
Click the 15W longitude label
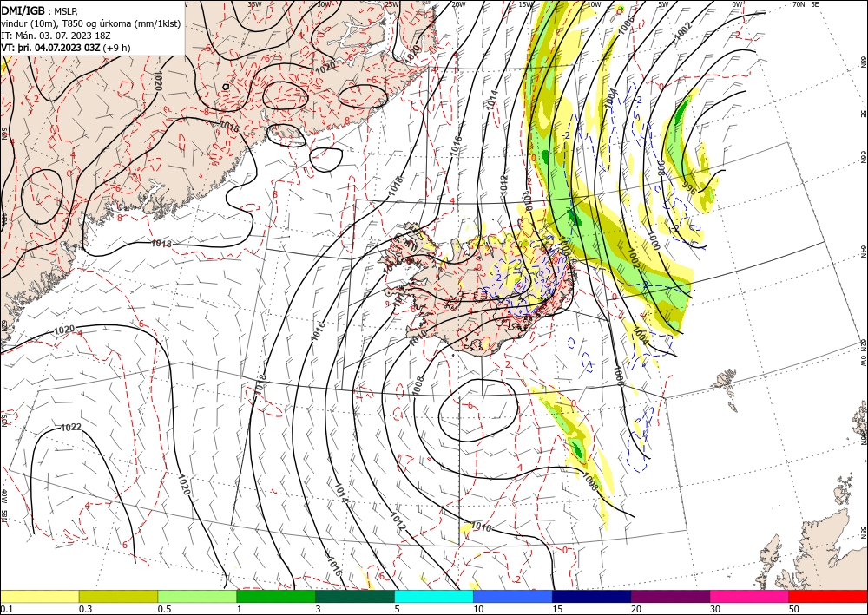pyautogui.click(x=526, y=4)
